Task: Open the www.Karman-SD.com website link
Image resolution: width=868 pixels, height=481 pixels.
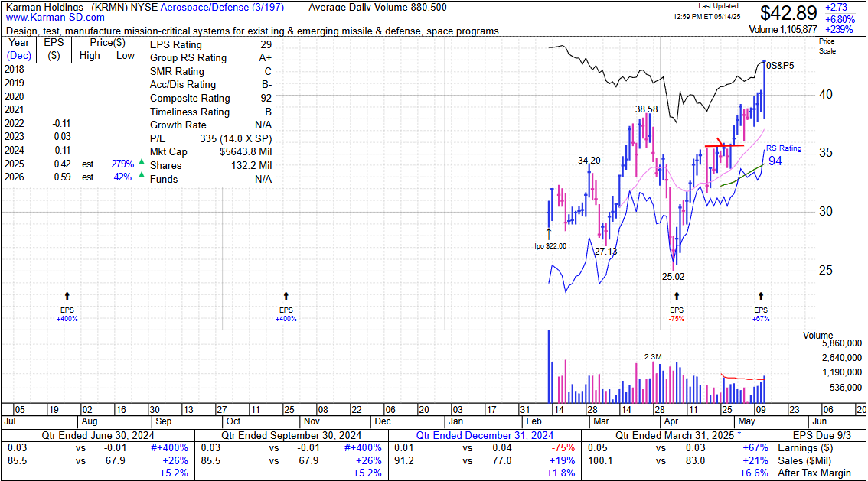Action: [55, 18]
